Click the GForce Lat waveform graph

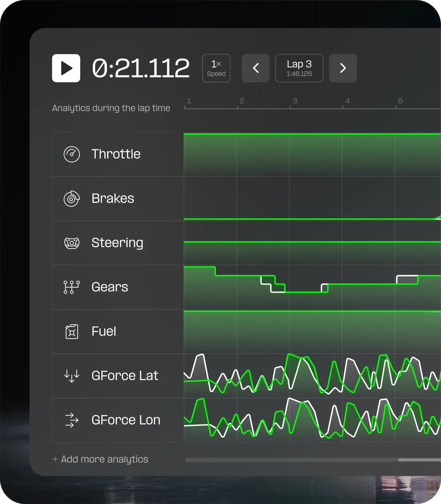[x=312, y=376]
